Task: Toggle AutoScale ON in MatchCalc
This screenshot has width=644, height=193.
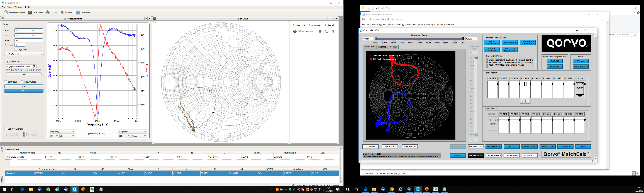Action: (x=458, y=147)
